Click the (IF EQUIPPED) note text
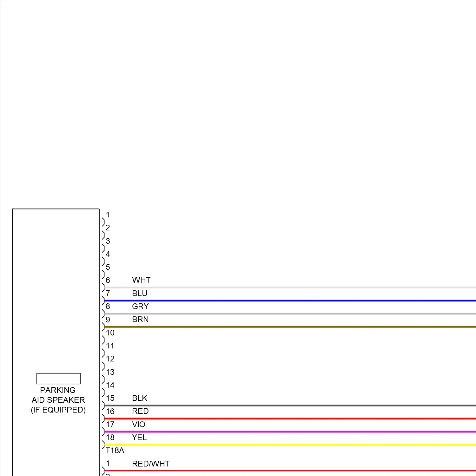Image resolution: width=476 pixels, height=476 pixels. click(58, 410)
